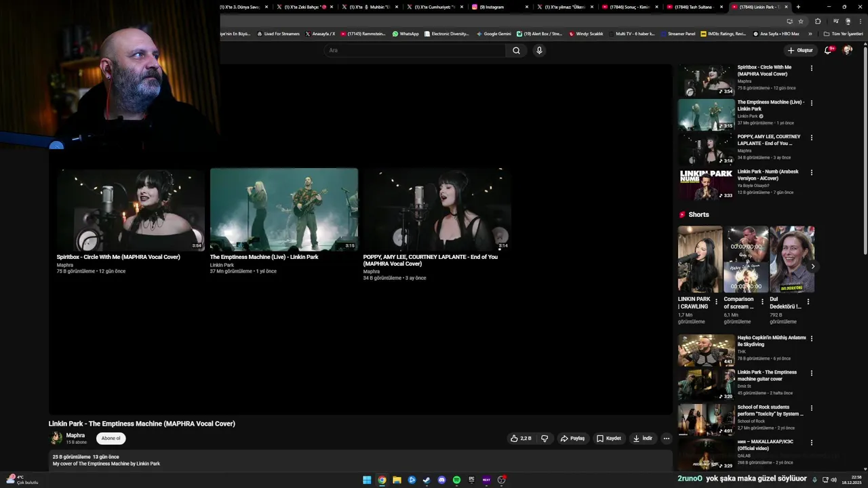The width and height of the screenshot is (868, 488).
Task: Open the options menu for School of Rock Toxicity video
Action: click(811, 408)
